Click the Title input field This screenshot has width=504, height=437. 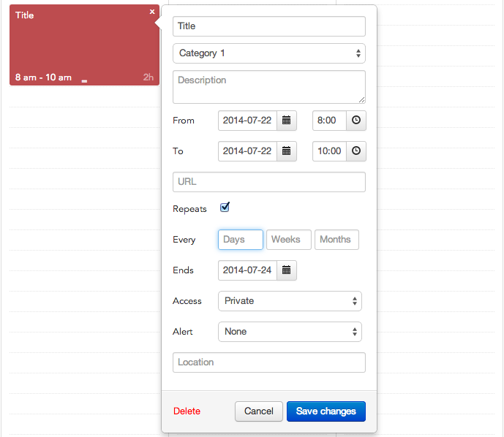pos(269,26)
